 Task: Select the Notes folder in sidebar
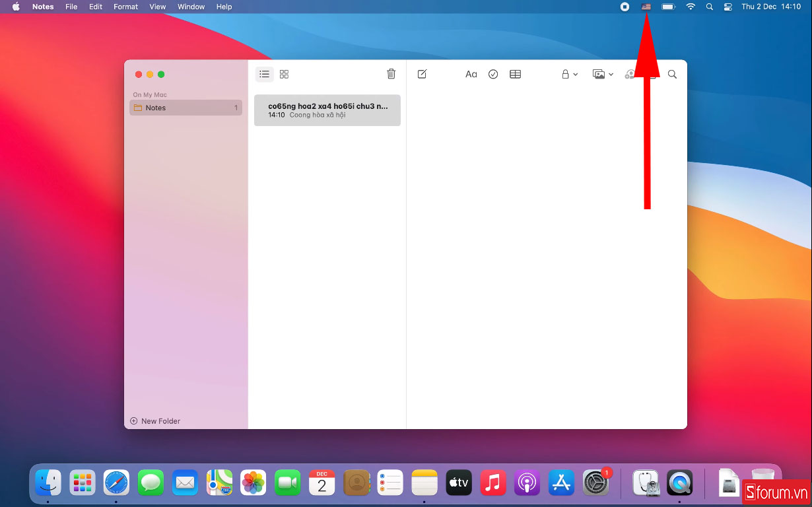186,108
